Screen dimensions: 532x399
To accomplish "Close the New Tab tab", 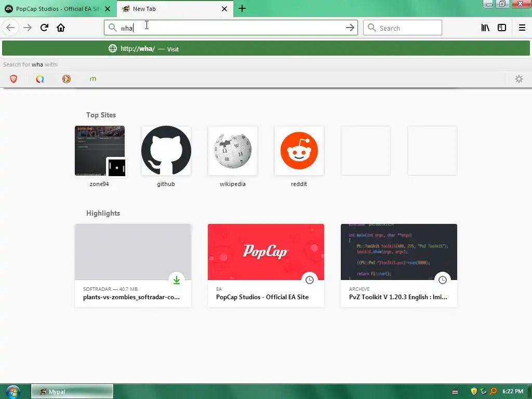I will click(224, 9).
